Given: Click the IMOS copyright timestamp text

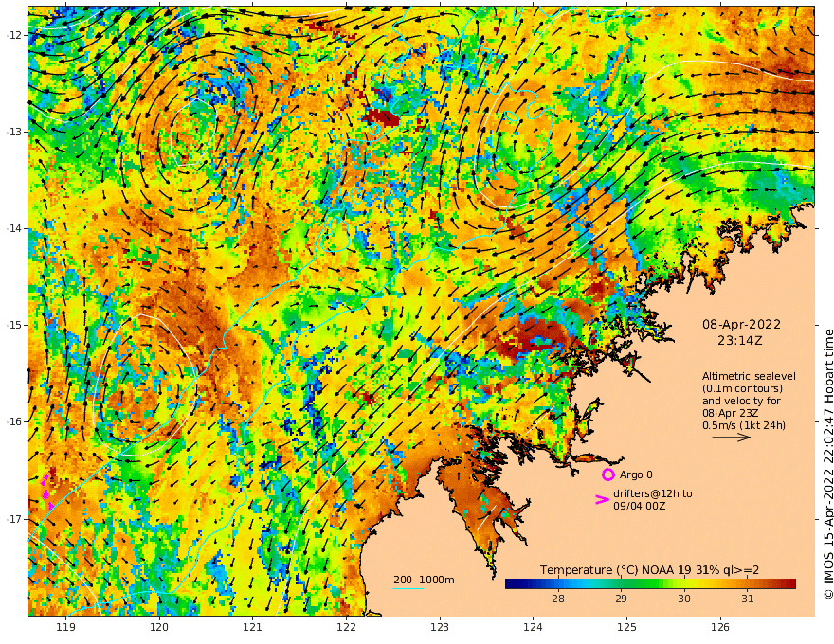Looking at the screenshot, I should (828, 464).
